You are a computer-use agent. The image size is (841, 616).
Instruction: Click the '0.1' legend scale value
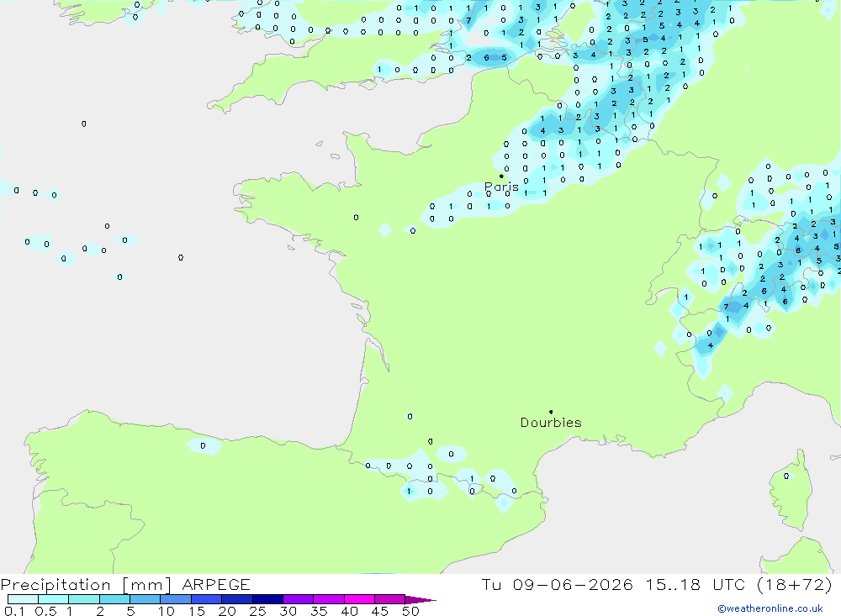pyautogui.click(x=14, y=611)
